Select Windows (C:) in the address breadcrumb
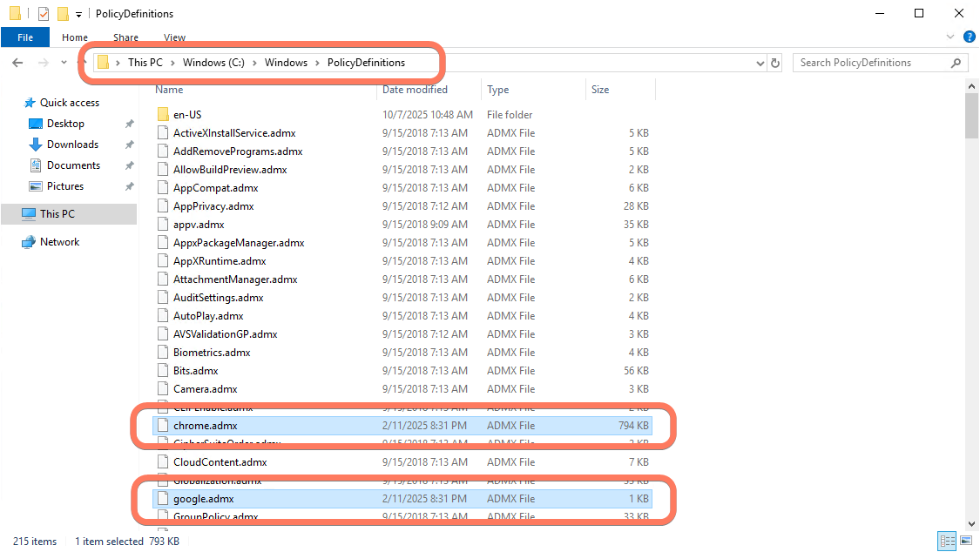This screenshot has height=552, width=980. coord(213,63)
